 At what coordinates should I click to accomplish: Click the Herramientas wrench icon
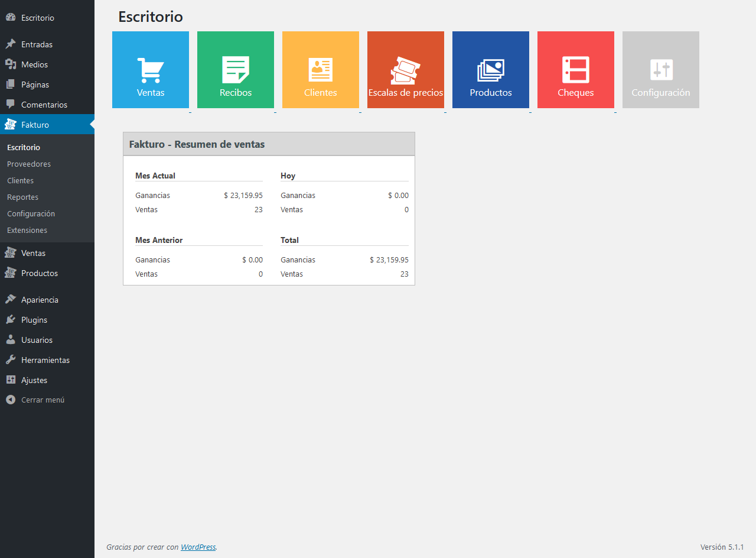(x=11, y=360)
